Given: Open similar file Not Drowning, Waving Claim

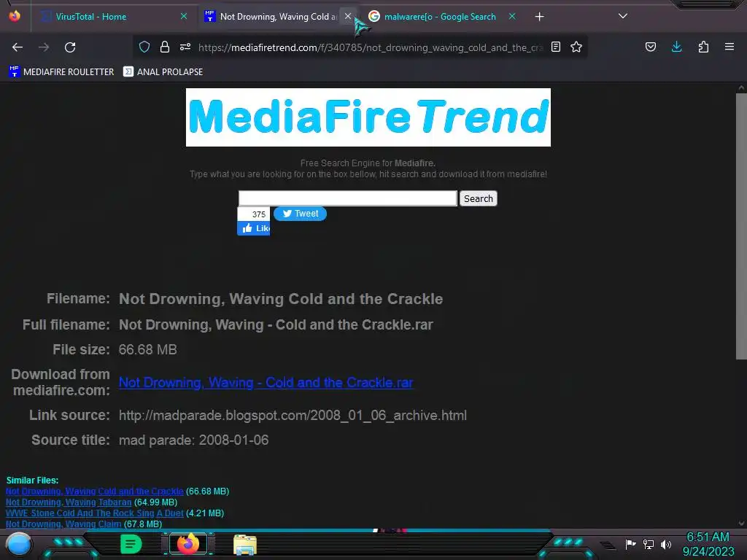Looking at the screenshot, I should [x=63, y=524].
